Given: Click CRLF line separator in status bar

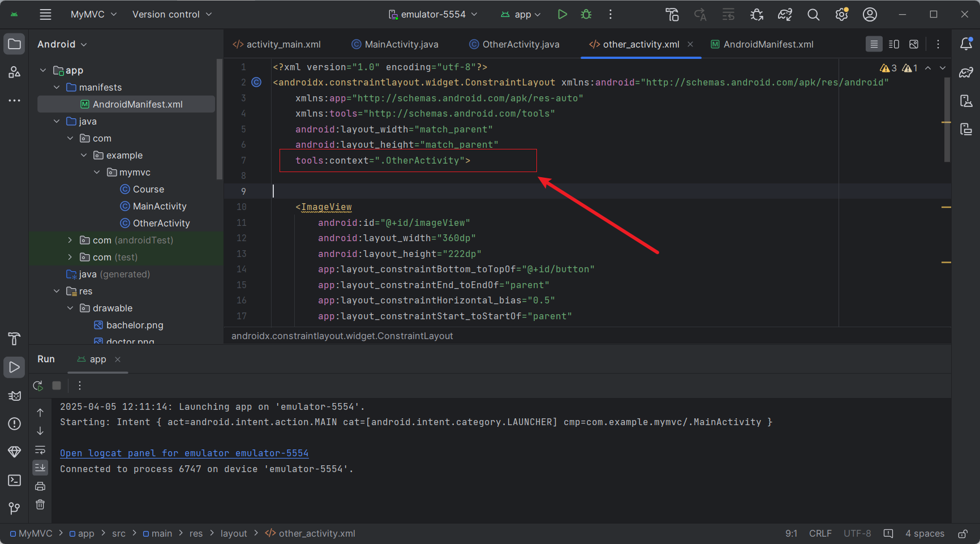Looking at the screenshot, I should pyautogui.click(x=820, y=534).
